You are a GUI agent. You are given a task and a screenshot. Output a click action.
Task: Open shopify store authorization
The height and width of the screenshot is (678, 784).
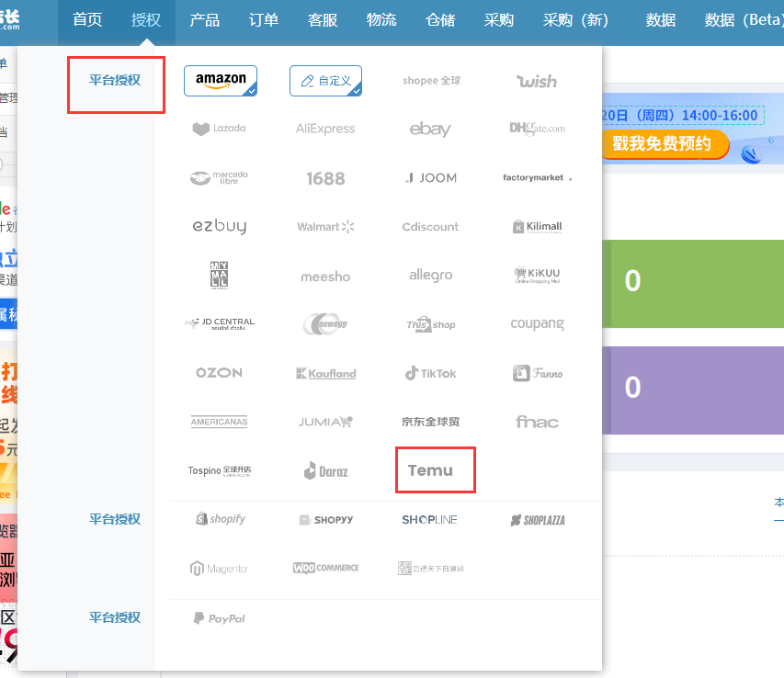click(x=220, y=519)
